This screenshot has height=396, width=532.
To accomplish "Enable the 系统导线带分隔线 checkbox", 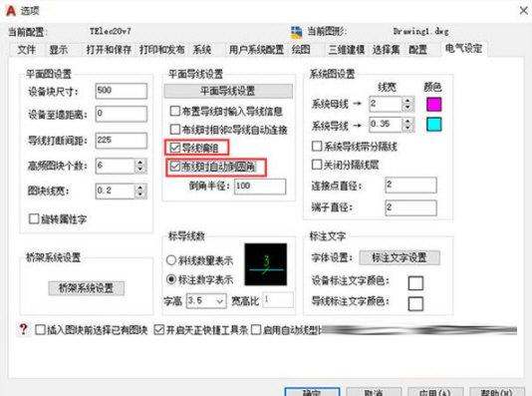I will click(317, 146).
